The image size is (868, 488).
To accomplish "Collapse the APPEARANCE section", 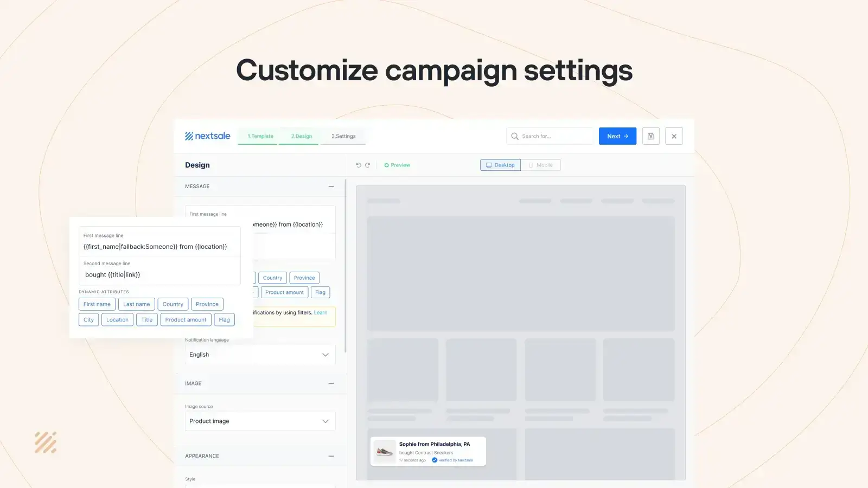I will [331, 456].
